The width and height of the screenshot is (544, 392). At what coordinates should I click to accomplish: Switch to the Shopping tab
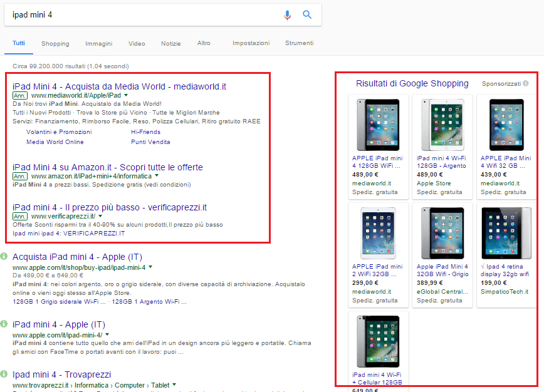pos(55,44)
